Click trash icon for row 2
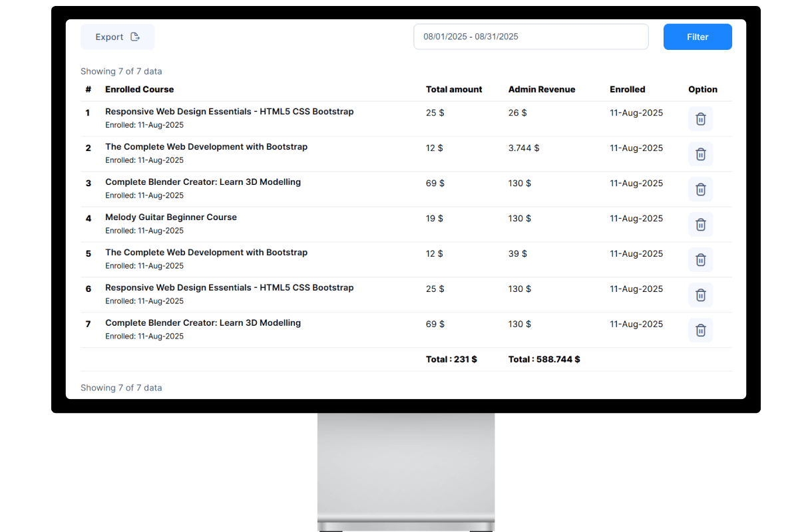 click(x=700, y=154)
